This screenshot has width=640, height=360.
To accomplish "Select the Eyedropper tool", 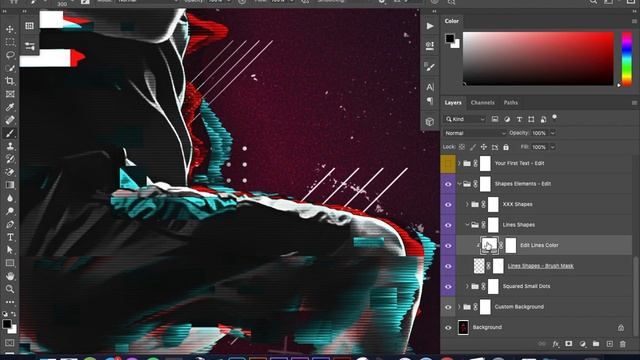I will coord(10,107).
